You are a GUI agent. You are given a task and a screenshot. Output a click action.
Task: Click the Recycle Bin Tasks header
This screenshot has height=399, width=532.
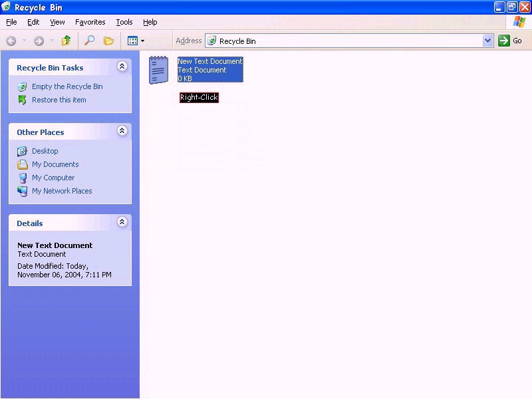50,68
